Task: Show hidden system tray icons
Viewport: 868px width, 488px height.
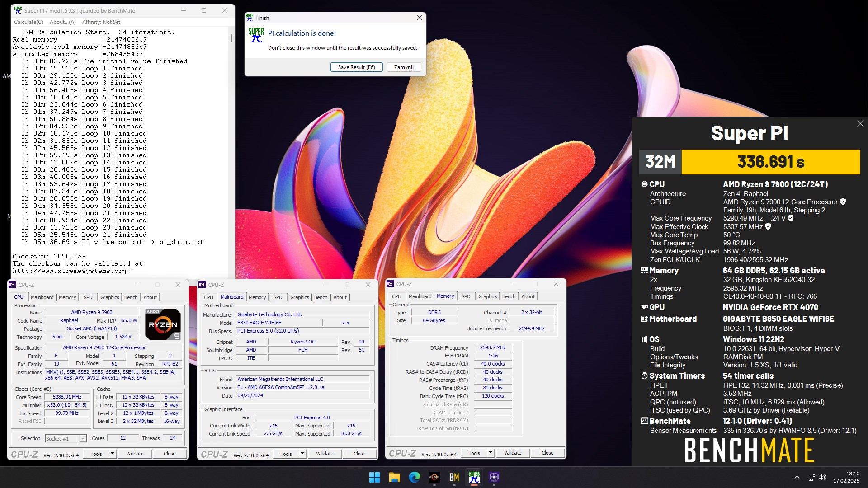Action: tap(797, 477)
